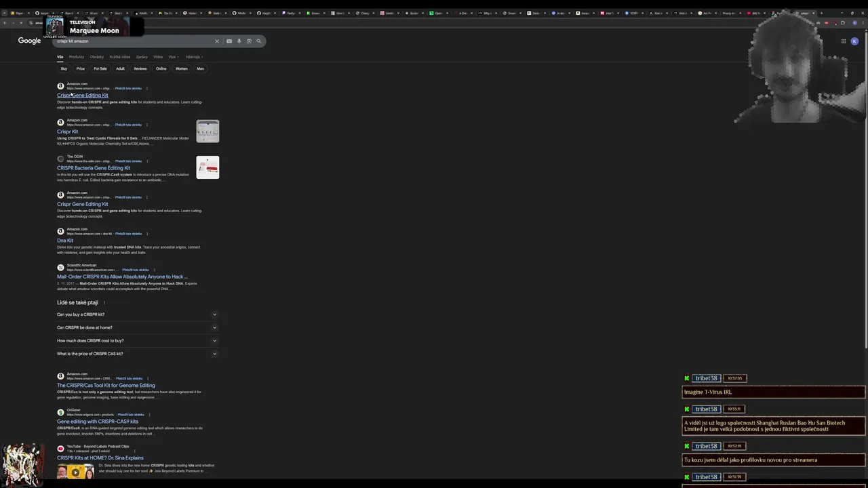Click Přeložit tuto stránku for the OriGene result
This screenshot has width=868, height=488.
click(131, 415)
